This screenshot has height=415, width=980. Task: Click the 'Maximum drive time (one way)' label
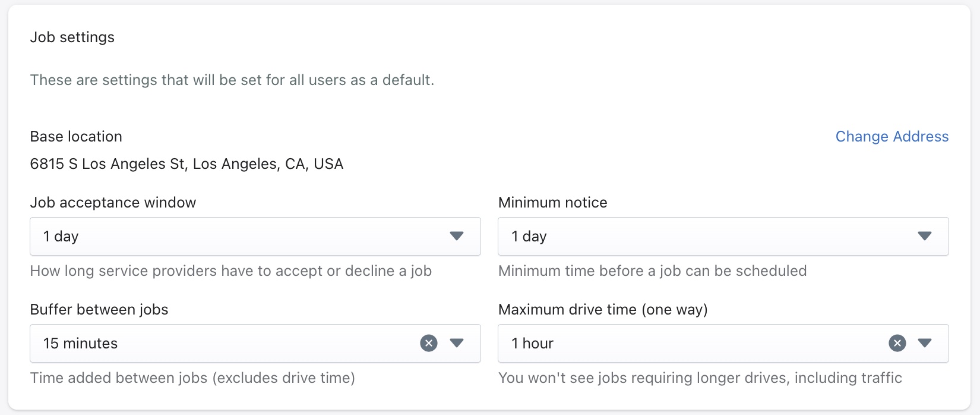(603, 310)
